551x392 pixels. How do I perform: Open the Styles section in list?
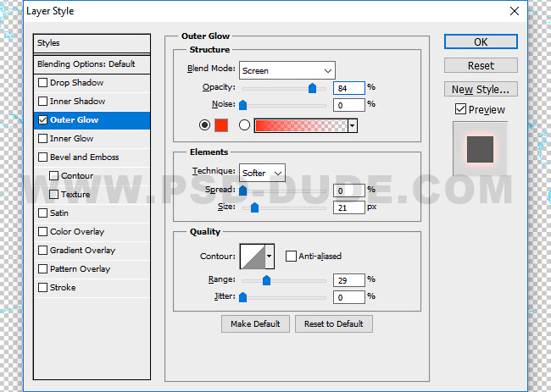coord(92,43)
